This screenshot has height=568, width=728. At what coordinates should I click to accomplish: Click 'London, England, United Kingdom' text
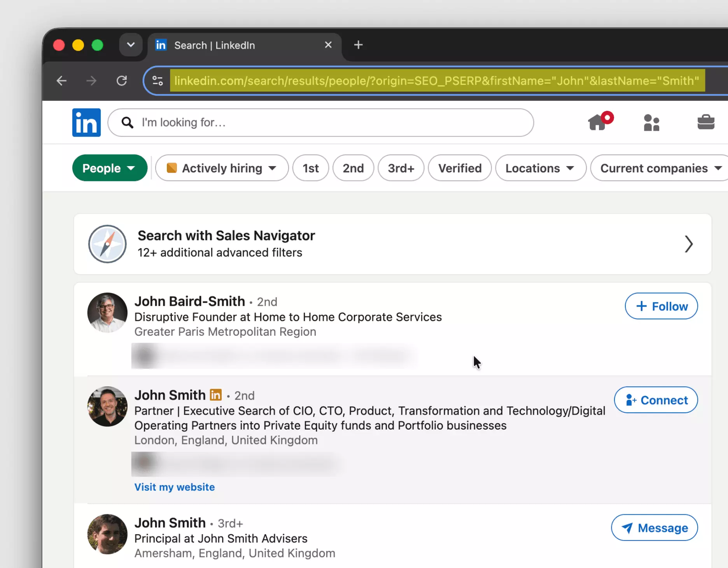coord(226,440)
